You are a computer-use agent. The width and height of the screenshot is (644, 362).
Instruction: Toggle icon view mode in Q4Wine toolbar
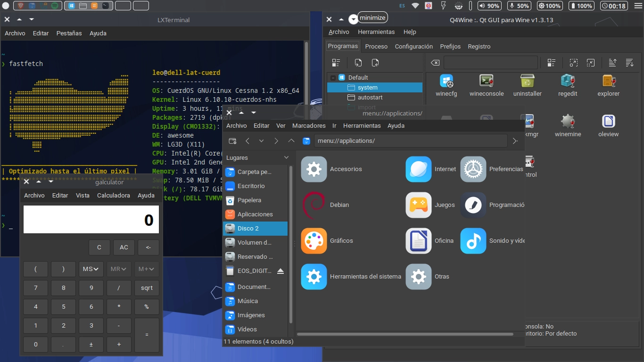point(551,62)
